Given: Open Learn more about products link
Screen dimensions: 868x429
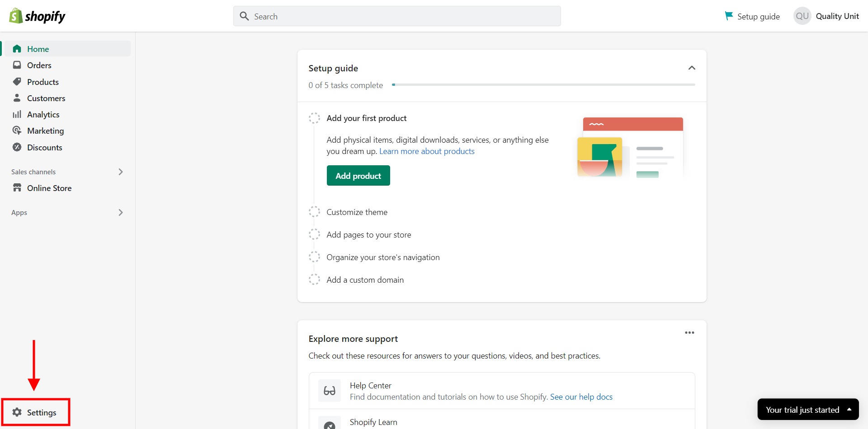Looking at the screenshot, I should pos(426,151).
